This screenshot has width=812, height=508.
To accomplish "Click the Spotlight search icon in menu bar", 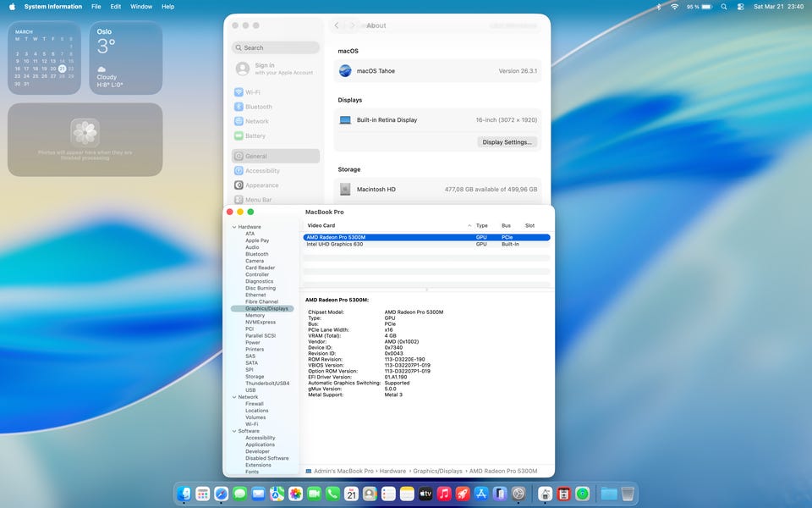I will 724,7.
